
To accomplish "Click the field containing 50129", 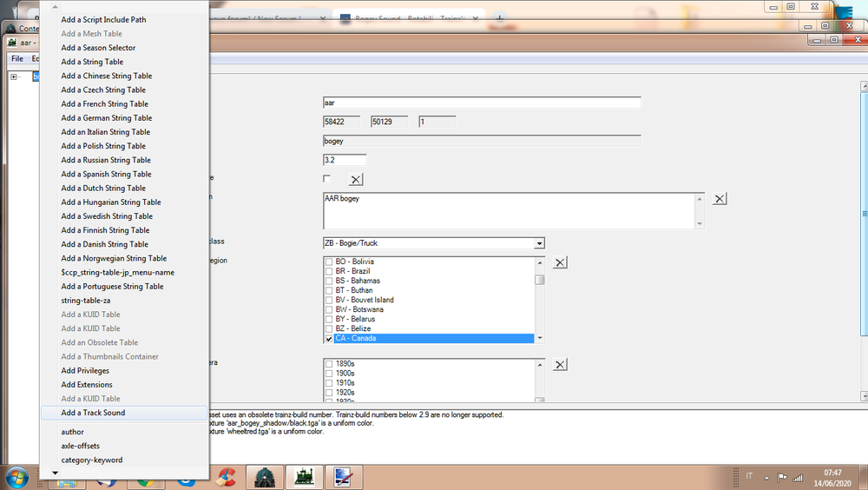I will coord(389,122).
